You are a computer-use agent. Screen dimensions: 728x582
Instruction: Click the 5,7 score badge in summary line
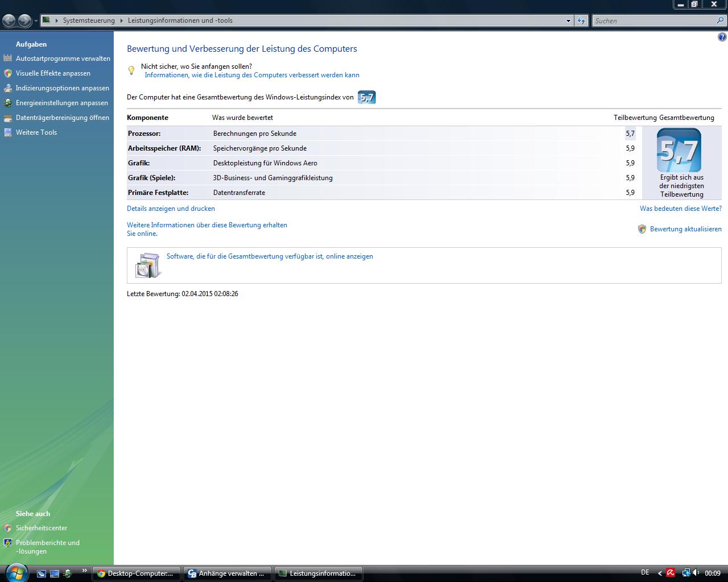(x=367, y=97)
